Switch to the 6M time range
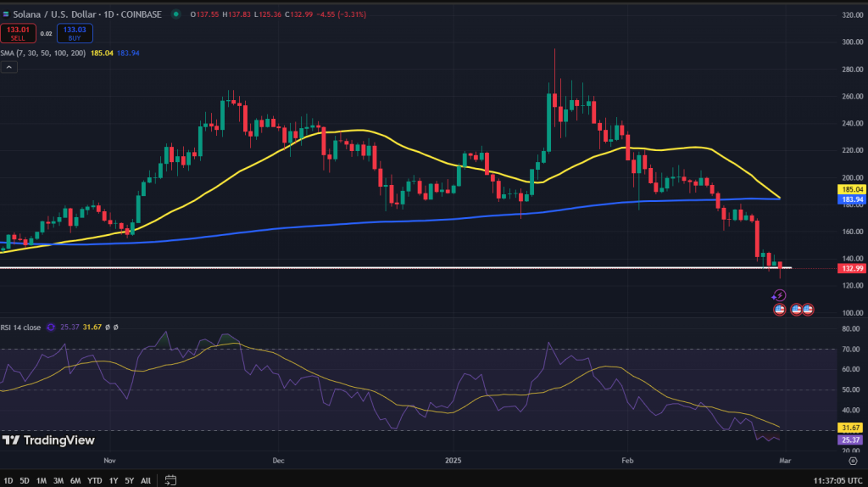This screenshot has width=868, height=487. click(x=75, y=480)
